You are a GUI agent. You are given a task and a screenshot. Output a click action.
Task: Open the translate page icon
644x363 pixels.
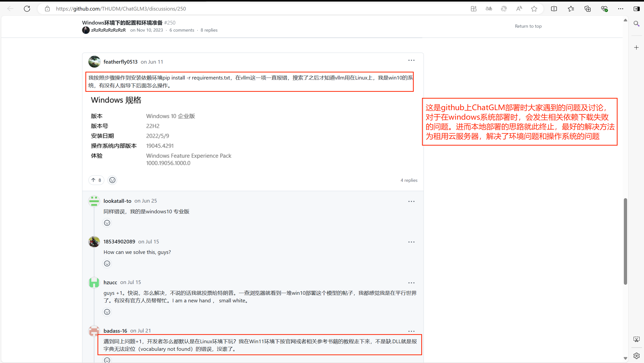coord(489,9)
